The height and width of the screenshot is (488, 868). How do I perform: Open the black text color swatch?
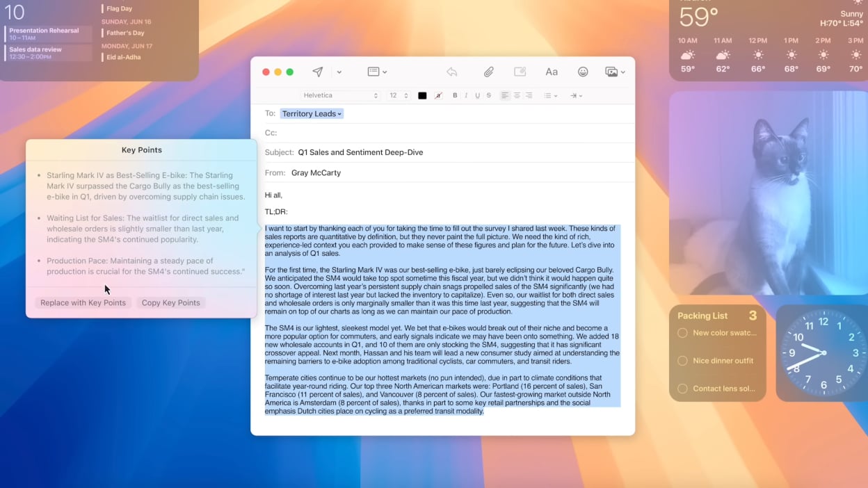(422, 96)
